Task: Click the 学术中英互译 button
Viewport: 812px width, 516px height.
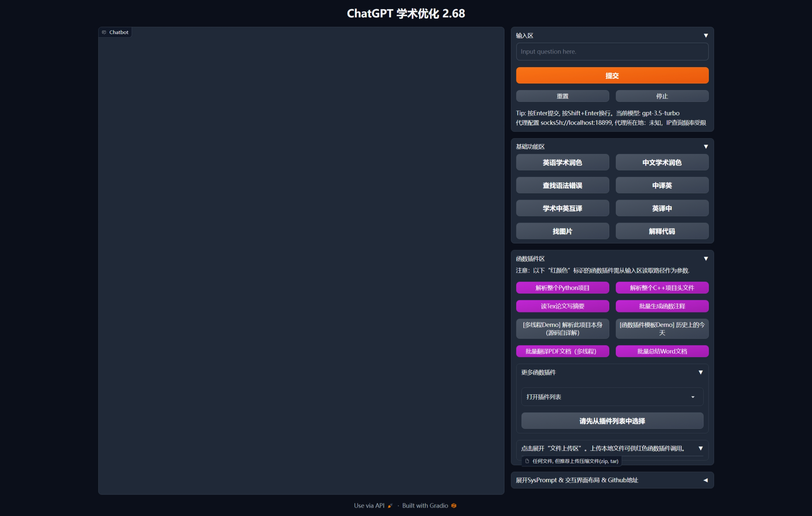Action: pos(562,208)
